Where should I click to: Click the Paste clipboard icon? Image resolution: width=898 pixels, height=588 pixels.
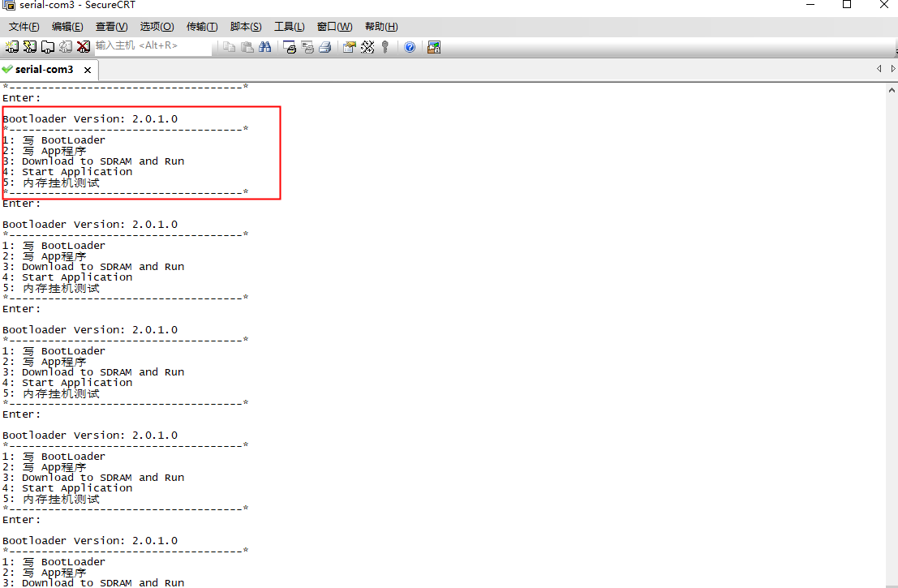coord(247,47)
